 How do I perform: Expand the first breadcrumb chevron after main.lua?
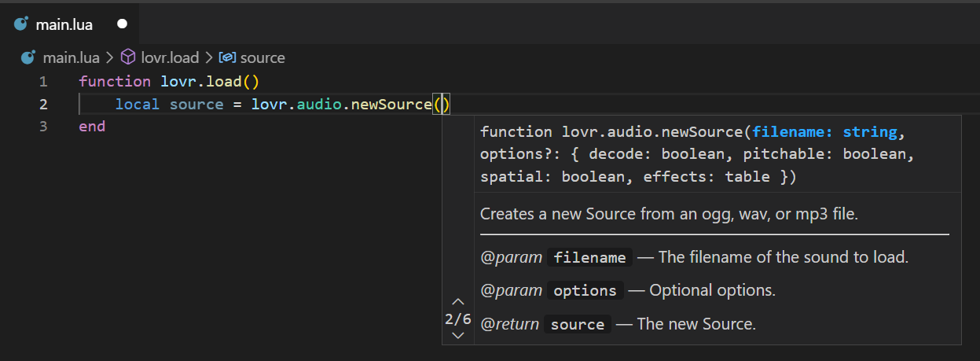click(109, 57)
